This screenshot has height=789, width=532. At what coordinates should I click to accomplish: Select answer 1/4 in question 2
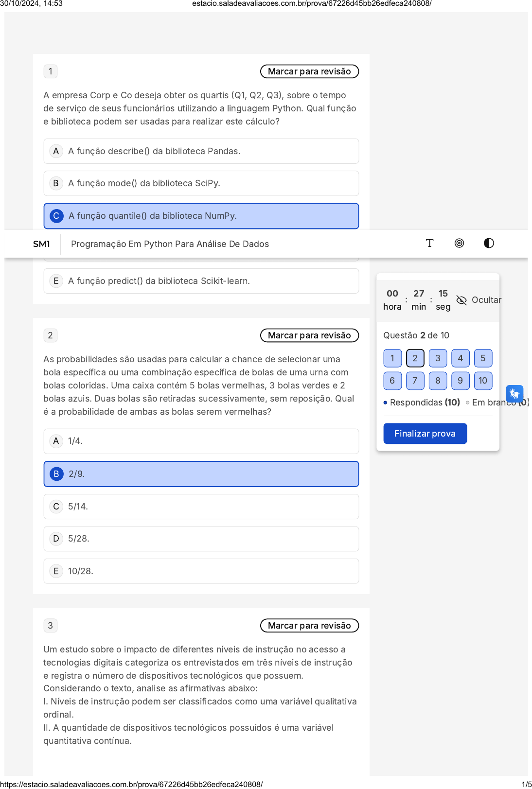(201, 441)
